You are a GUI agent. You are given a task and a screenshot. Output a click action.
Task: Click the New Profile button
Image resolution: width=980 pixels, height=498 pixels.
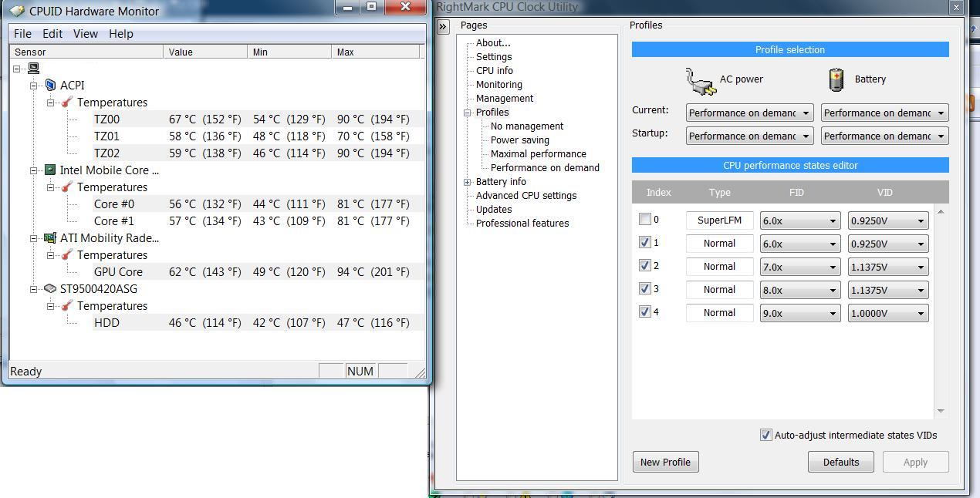tap(665, 462)
